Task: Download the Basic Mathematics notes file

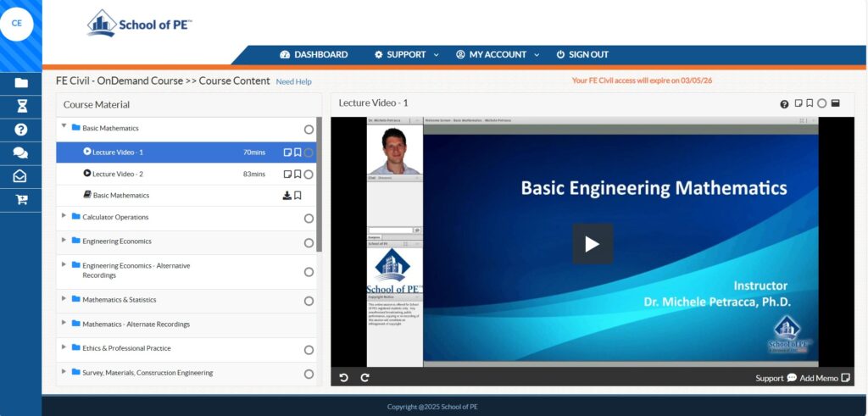Action: coord(287,196)
